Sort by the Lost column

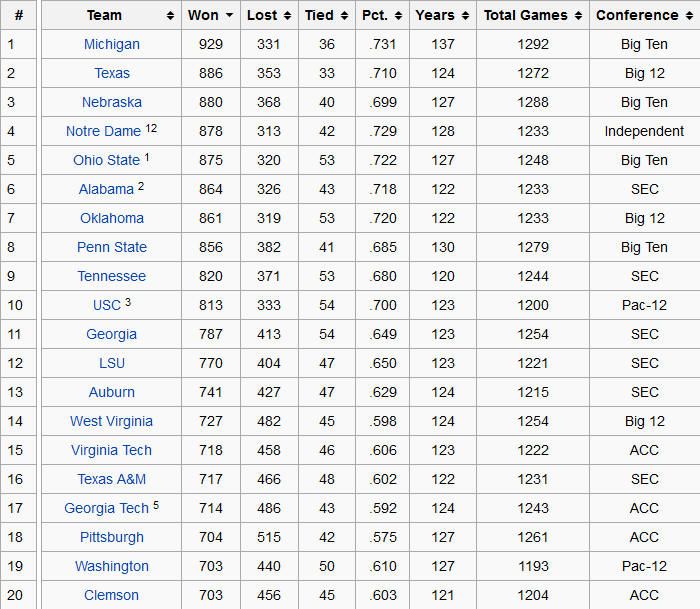click(269, 15)
